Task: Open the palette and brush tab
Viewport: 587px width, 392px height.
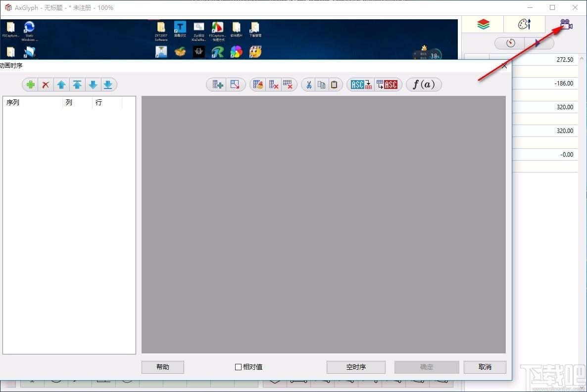Action: point(524,24)
